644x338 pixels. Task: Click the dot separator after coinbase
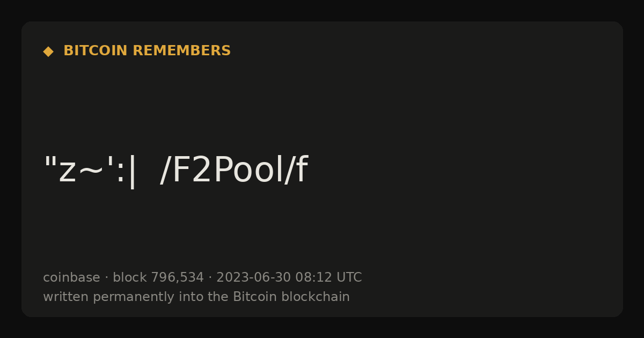106,278
